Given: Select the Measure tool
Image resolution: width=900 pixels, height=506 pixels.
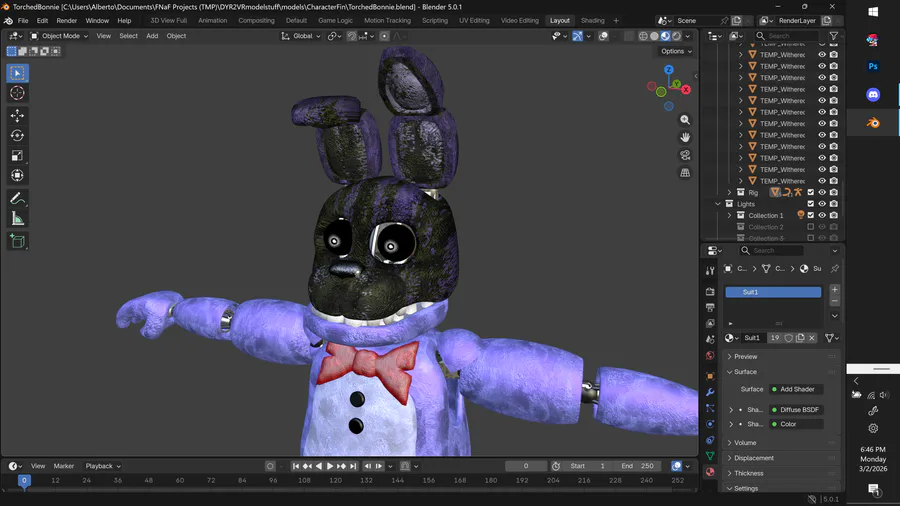Looking at the screenshot, I should point(17,219).
